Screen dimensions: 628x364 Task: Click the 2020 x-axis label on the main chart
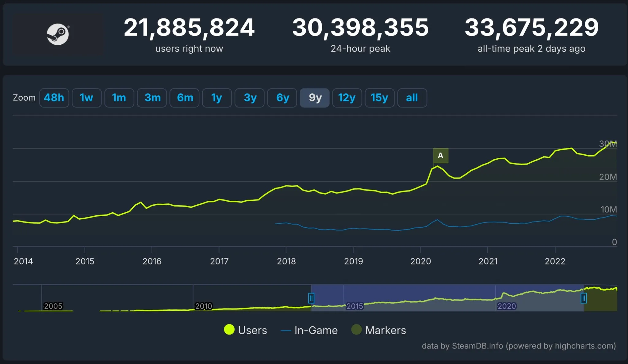[x=421, y=261]
